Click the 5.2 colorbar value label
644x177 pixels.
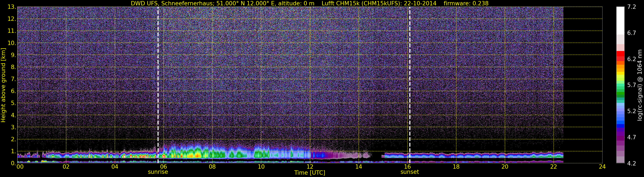[632, 111]
